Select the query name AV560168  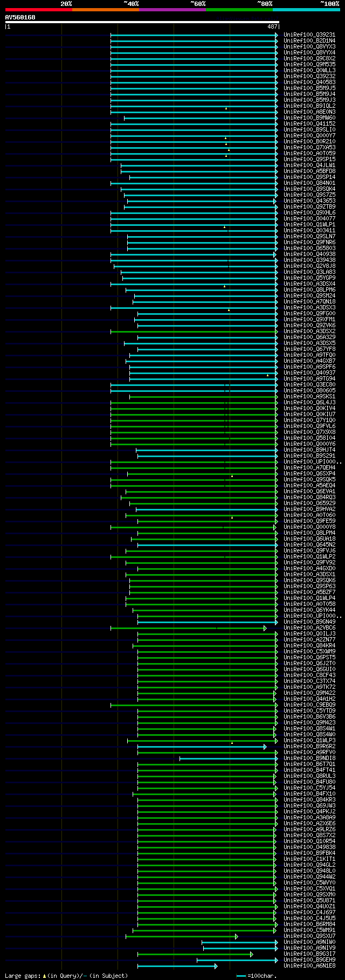(x=20, y=17)
